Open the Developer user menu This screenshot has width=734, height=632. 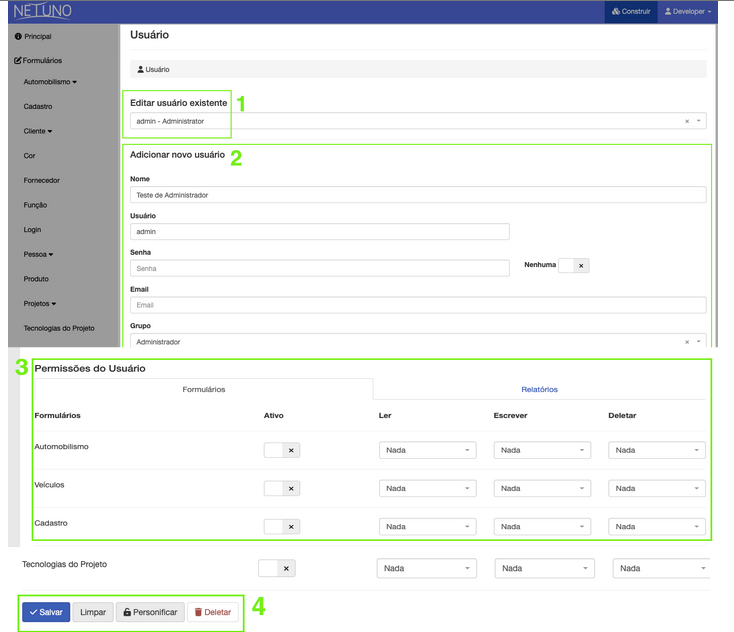[688, 12]
